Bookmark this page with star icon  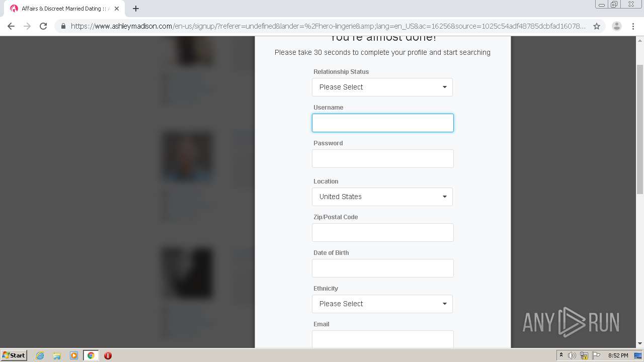click(597, 26)
